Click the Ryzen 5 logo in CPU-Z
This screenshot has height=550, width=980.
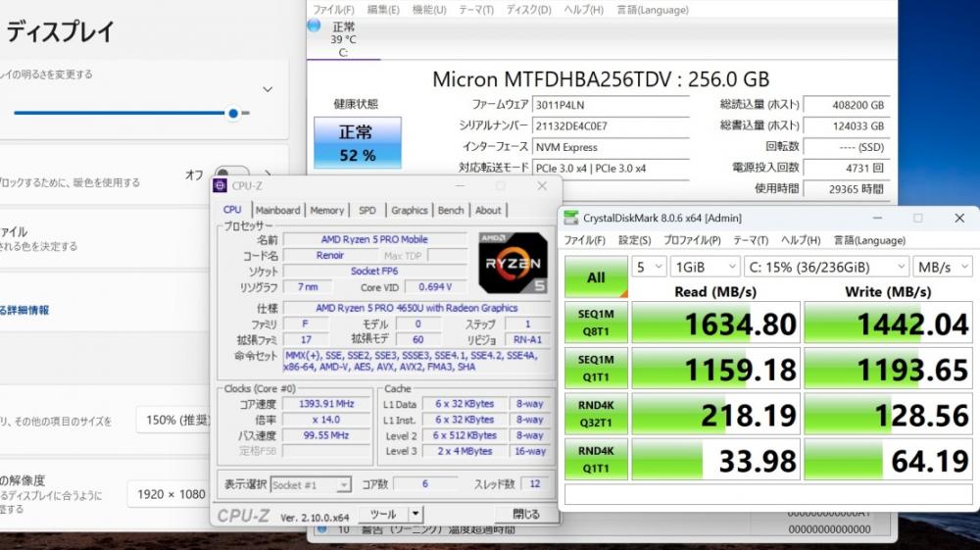coord(513,263)
